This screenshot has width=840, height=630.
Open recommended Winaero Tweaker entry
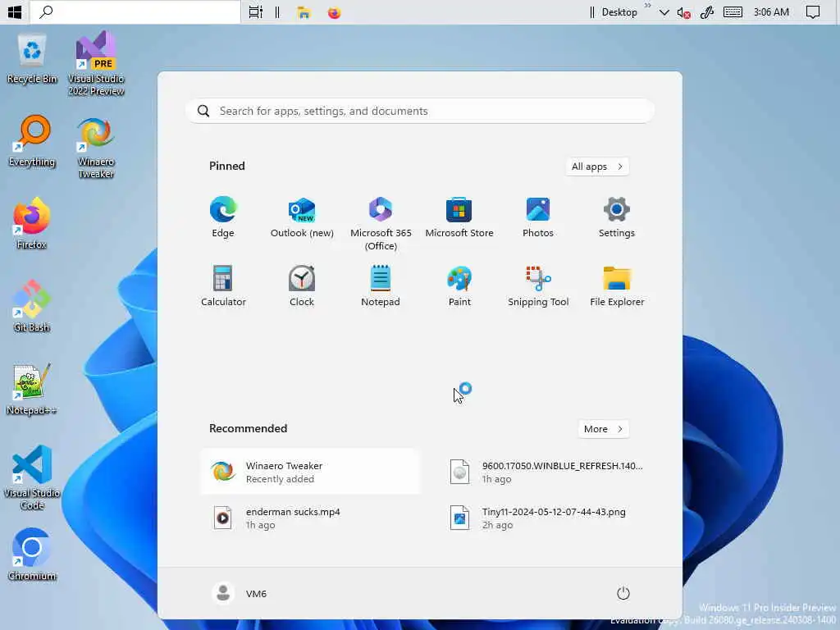[x=311, y=472]
